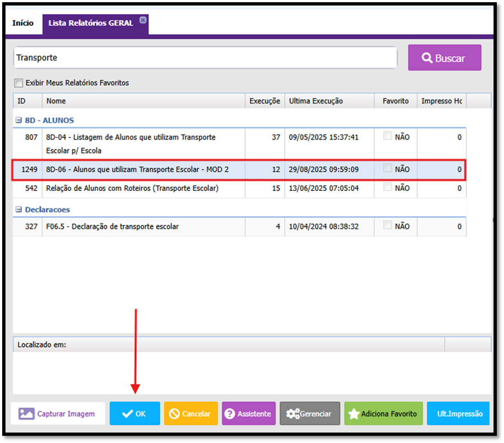Click the image icon on Capturar Imagem
Viewport: 504px width, 443px height.
point(26,414)
